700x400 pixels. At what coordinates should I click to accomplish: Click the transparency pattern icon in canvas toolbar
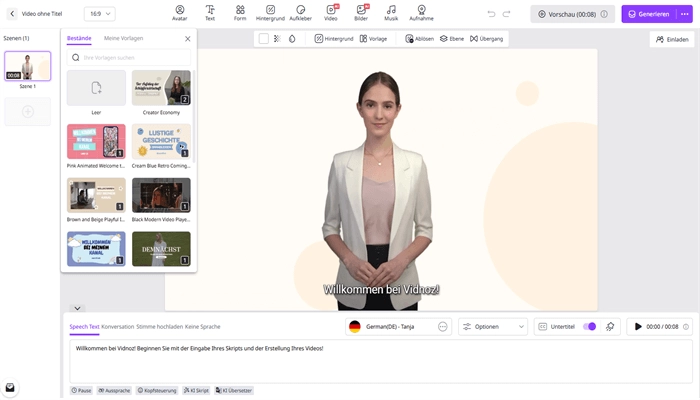277,39
